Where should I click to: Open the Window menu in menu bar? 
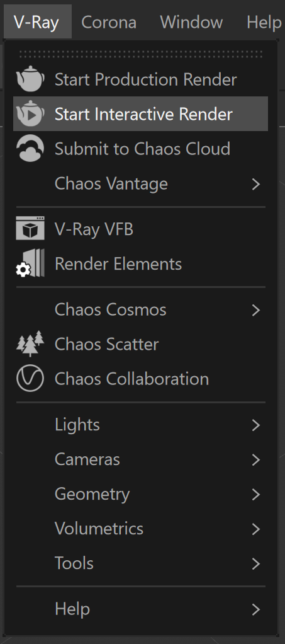191,22
